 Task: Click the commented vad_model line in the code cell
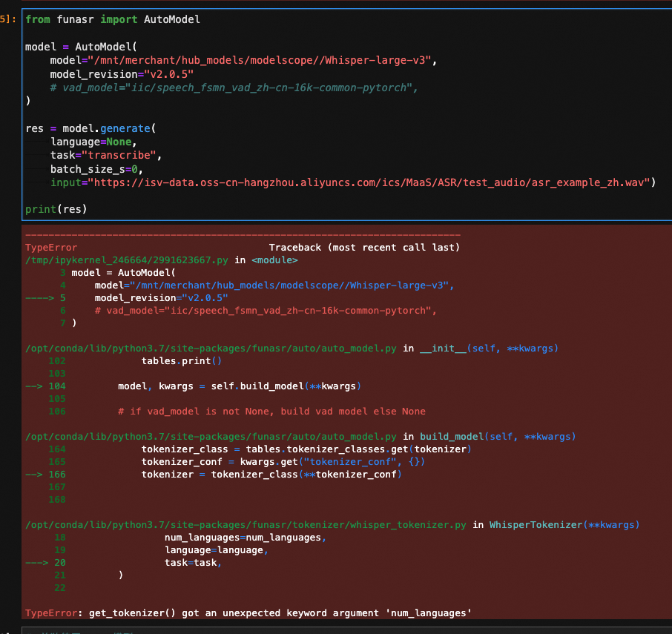coord(234,87)
